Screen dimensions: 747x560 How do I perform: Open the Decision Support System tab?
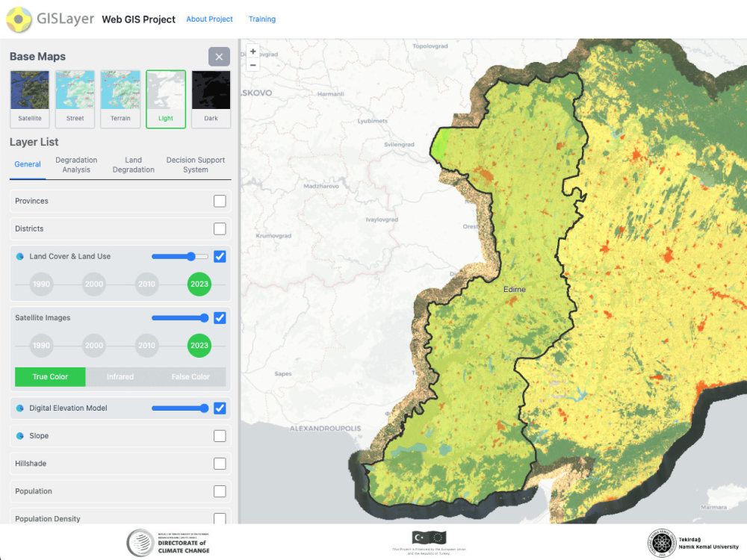coord(195,165)
